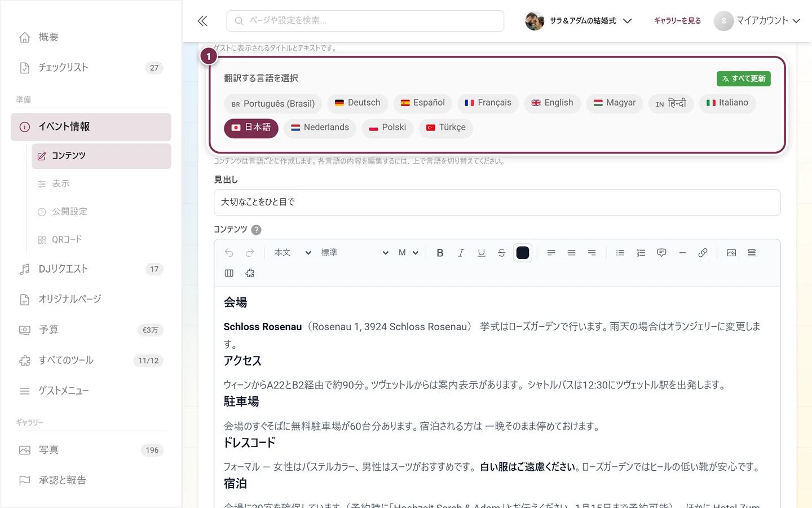Image resolution: width=812 pixels, height=508 pixels.
Task: Open the 表示 submenu item
Action: click(101, 184)
